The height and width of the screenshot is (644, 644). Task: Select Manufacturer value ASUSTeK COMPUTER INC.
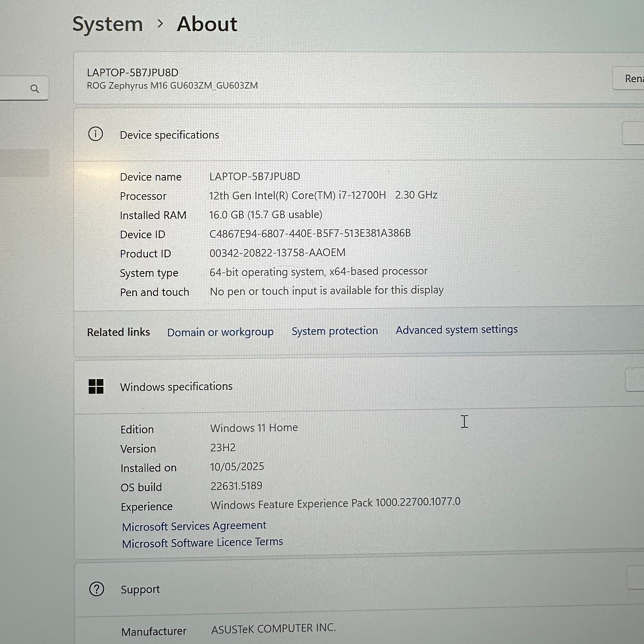273,629
